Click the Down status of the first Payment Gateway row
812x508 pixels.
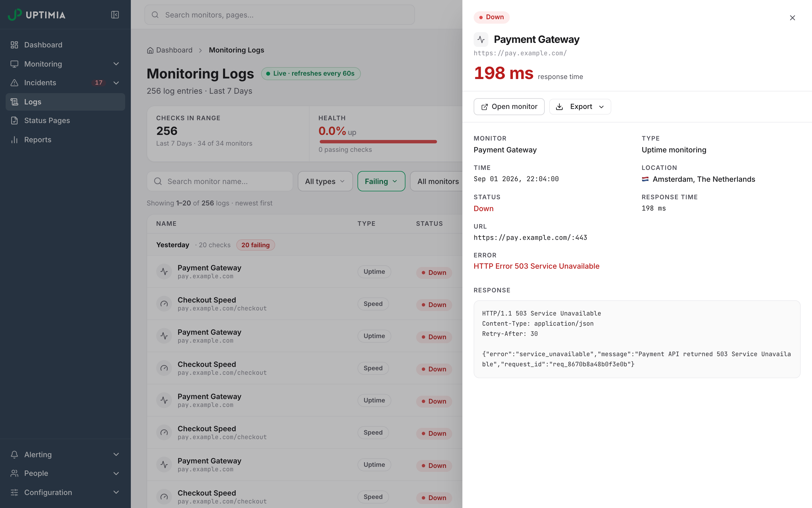pyautogui.click(x=434, y=272)
